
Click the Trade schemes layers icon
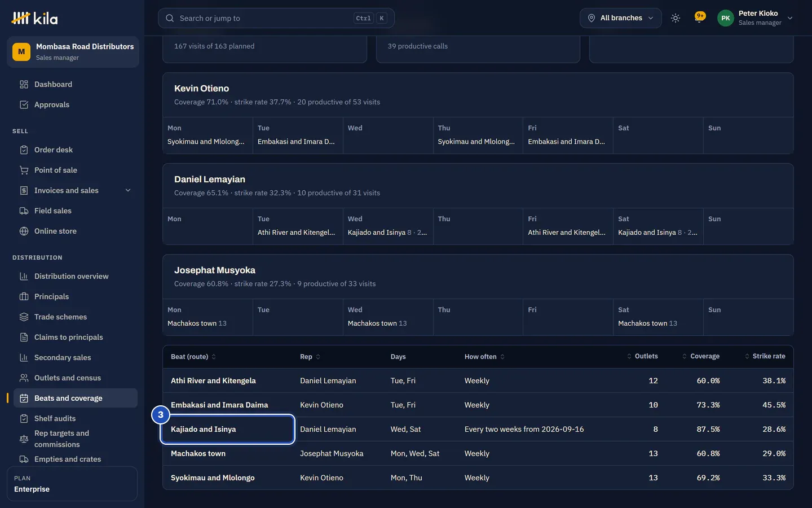24,317
